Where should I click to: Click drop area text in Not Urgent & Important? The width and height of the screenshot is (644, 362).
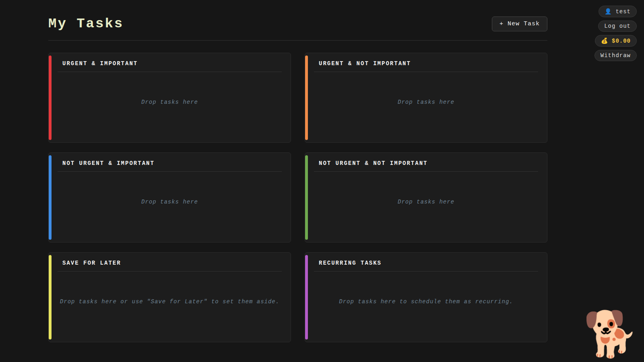click(x=169, y=202)
